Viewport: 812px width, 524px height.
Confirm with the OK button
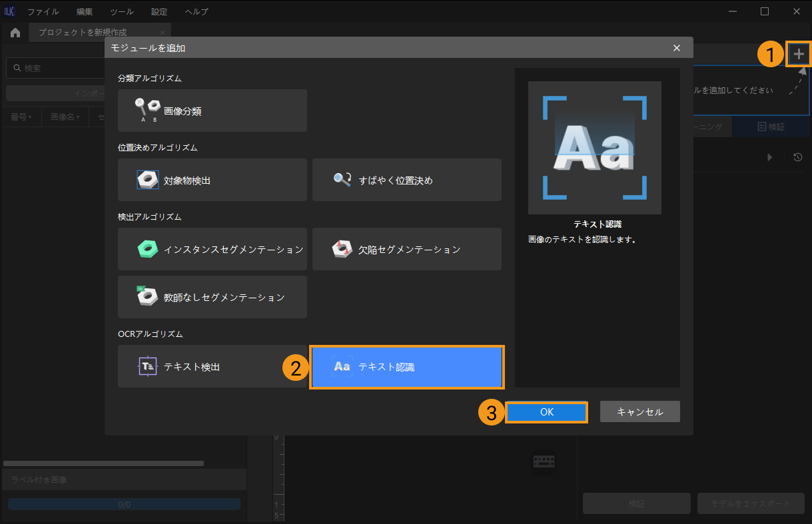click(546, 411)
